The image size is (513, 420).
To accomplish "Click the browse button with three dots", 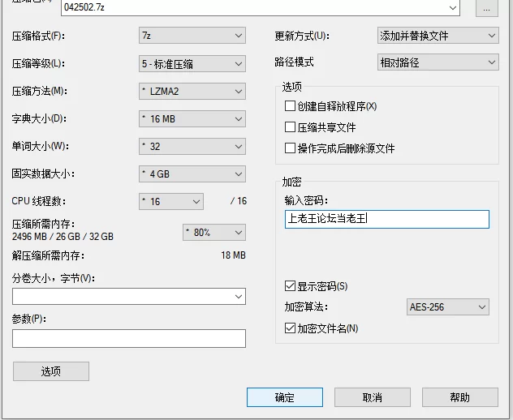I will pos(486,8).
